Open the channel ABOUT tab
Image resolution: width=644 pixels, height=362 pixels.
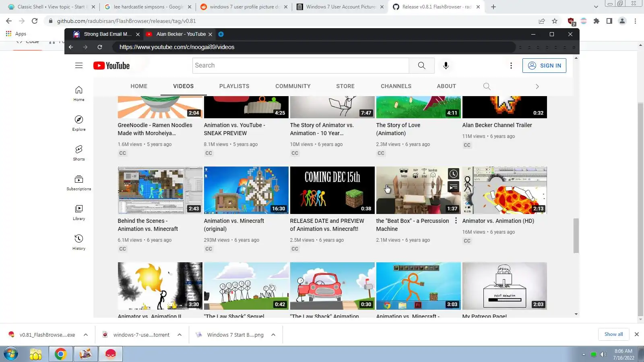coord(446,86)
